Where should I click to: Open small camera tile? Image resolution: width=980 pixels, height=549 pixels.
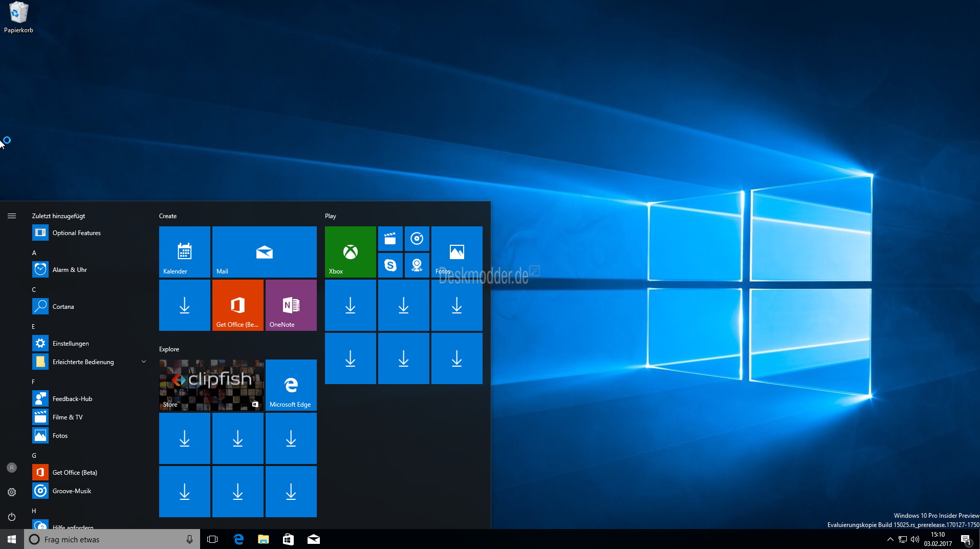point(417,265)
